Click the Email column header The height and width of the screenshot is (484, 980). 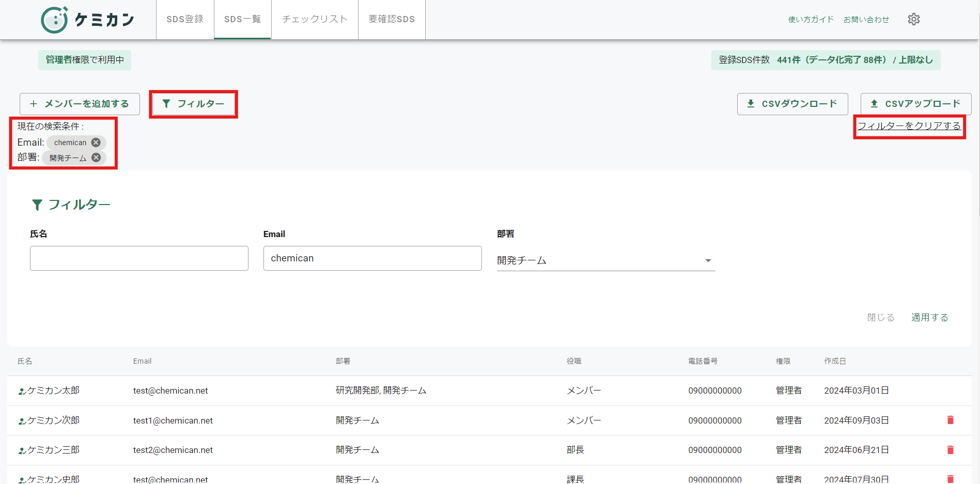(142, 361)
